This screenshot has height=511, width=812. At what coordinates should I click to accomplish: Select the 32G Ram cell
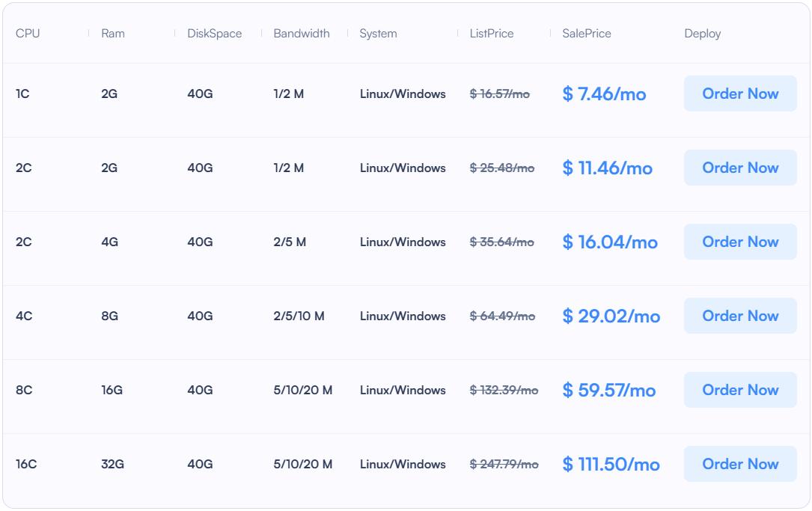[112, 465]
